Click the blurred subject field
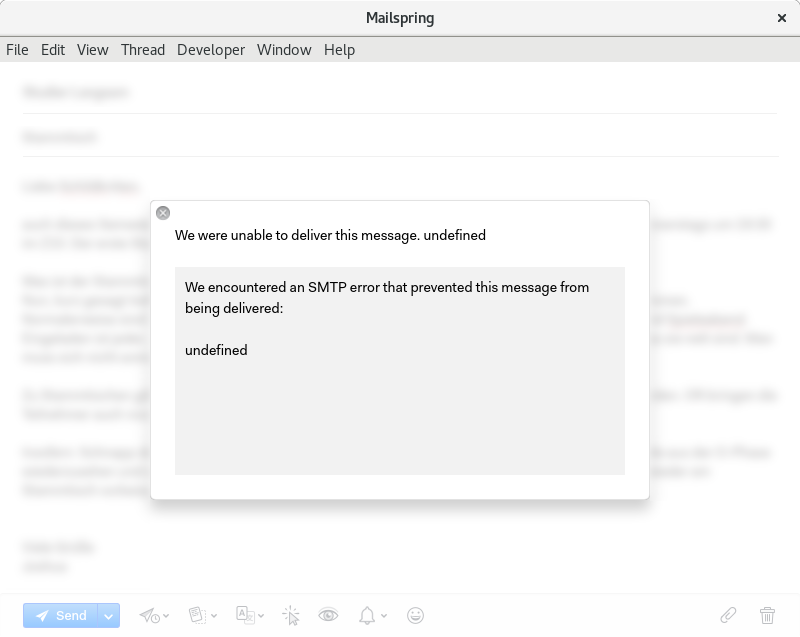The width and height of the screenshot is (800, 637). point(400,137)
